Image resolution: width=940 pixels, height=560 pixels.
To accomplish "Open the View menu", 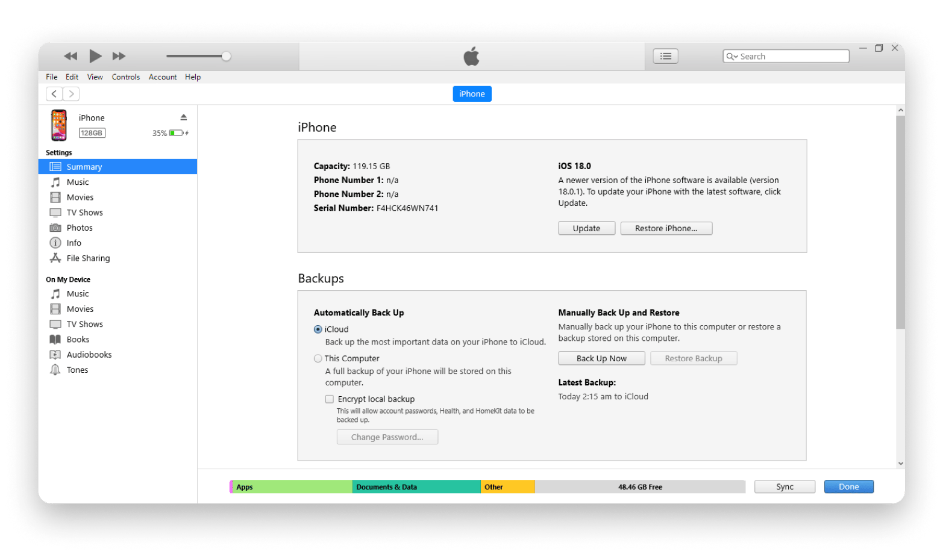I will pos(95,77).
